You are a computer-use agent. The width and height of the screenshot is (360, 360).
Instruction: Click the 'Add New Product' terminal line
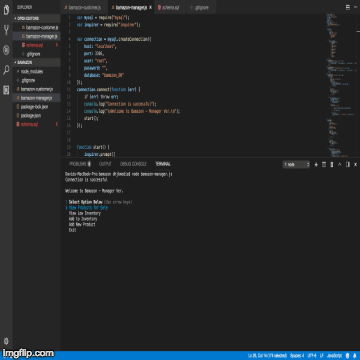(x=82, y=225)
